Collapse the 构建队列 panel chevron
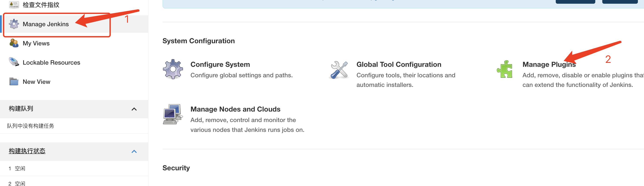 (134, 109)
